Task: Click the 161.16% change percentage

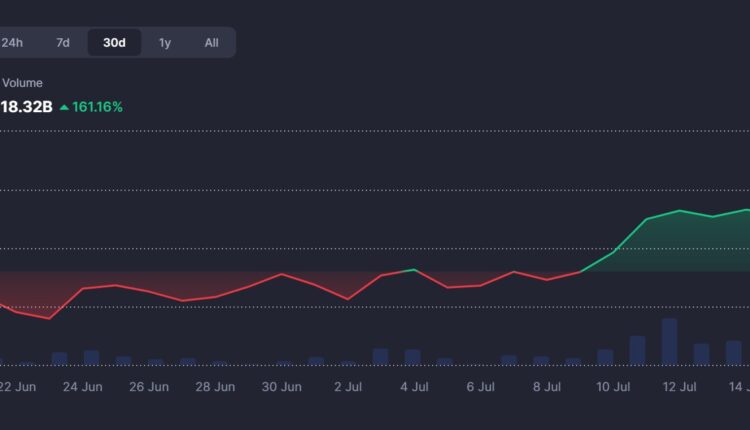Action: click(97, 106)
